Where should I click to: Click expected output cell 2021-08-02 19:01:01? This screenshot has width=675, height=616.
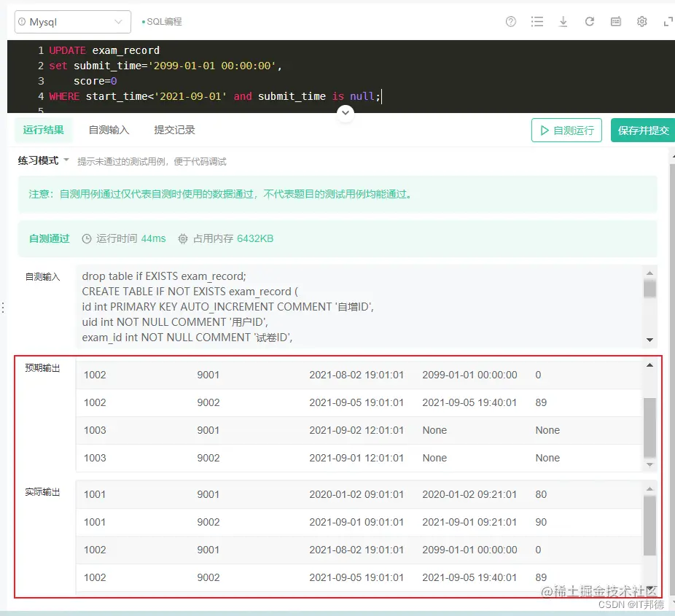click(356, 375)
